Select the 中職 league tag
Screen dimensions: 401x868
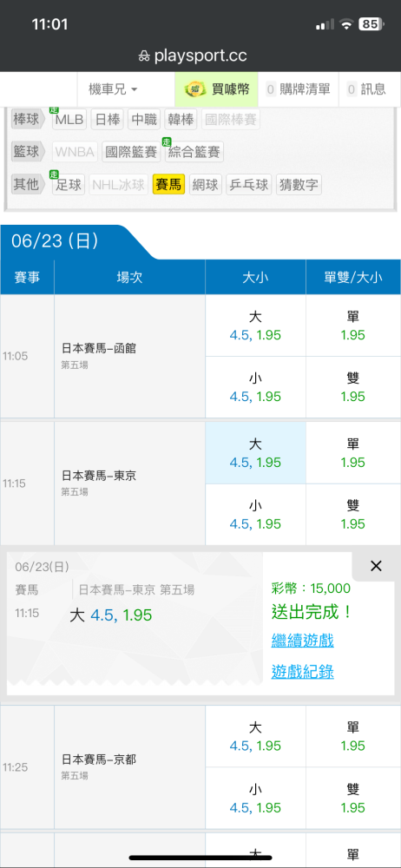[x=144, y=120]
